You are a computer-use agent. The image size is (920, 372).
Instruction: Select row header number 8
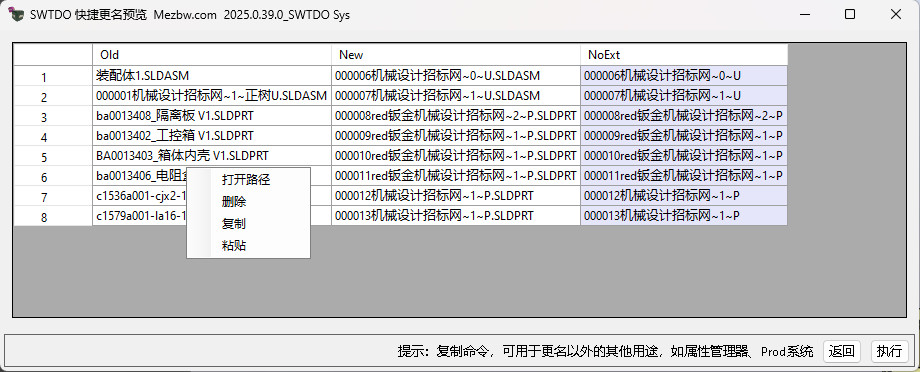tap(53, 216)
